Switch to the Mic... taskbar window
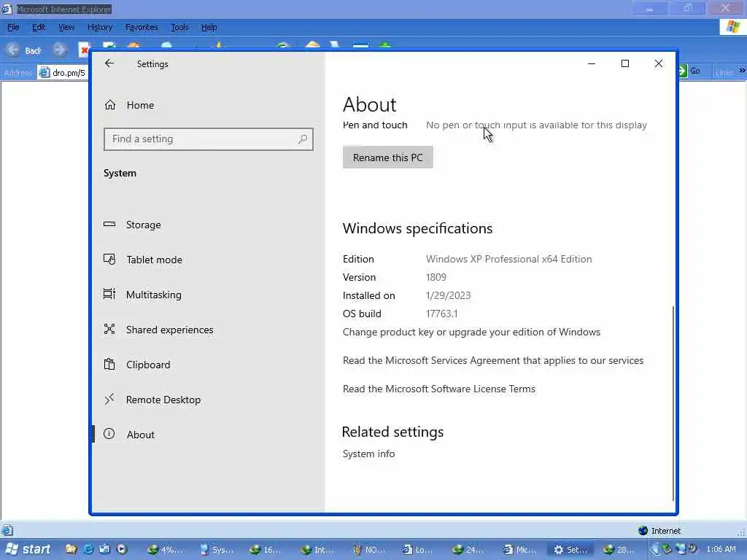The image size is (747, 560). 521,550
